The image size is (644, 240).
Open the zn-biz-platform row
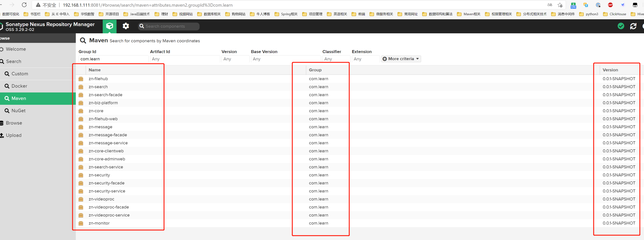(x=360, y=103)
